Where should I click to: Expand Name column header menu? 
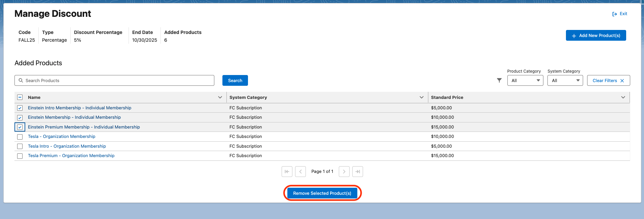(x=220, y=97)
